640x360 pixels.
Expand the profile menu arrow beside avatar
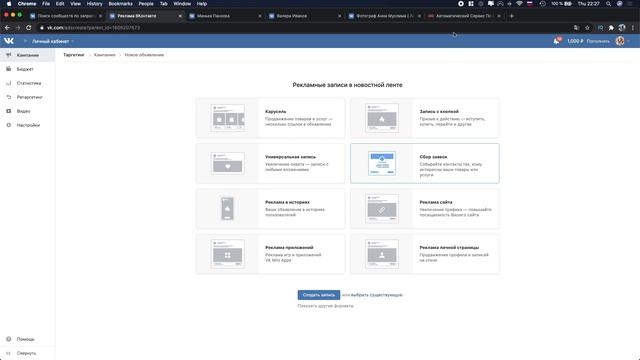click(628, 41)
